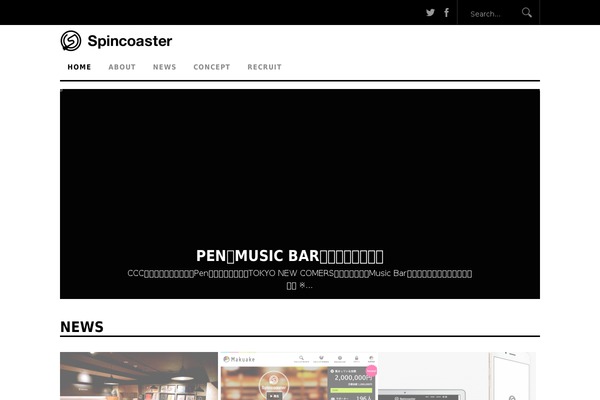
Task: Open the Twitter icon link
Action: (430, 13)
